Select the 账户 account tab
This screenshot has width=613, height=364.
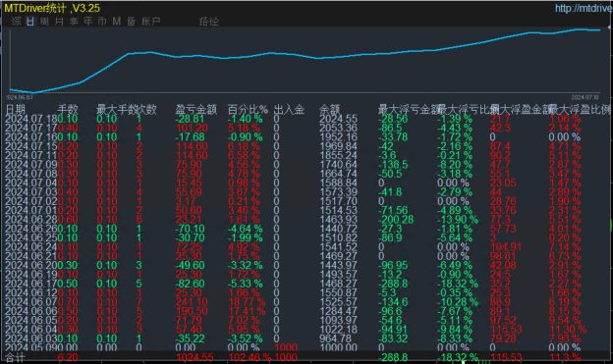click(150, 21)
